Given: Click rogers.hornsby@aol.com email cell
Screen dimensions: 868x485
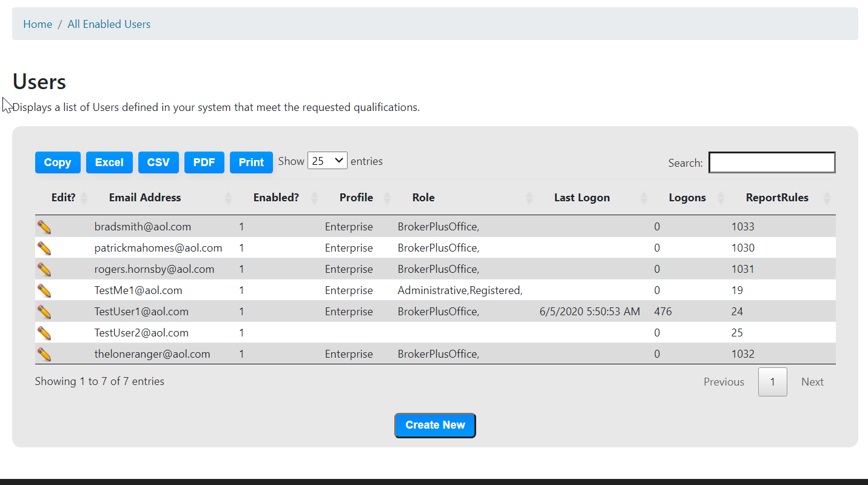Looking at the screenshot, I should [x=154, y=269].
